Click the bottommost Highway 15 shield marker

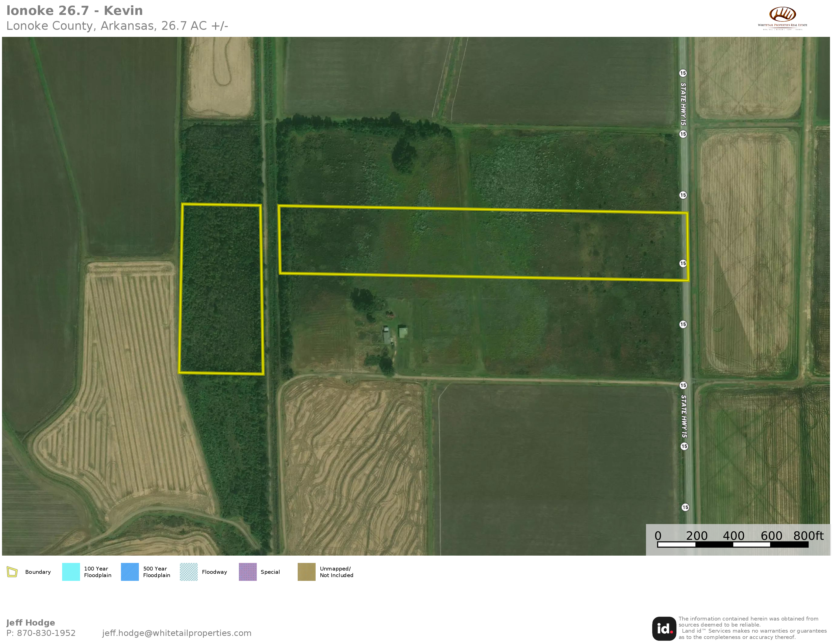pos(685,507)
